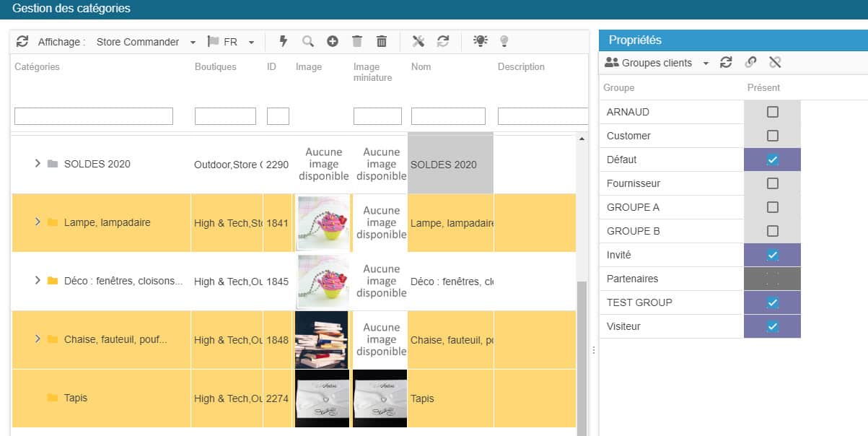Click the plus icon to add category
Image resolution: width=868 pixels, height=436 pixels.
tap(333, 42)
